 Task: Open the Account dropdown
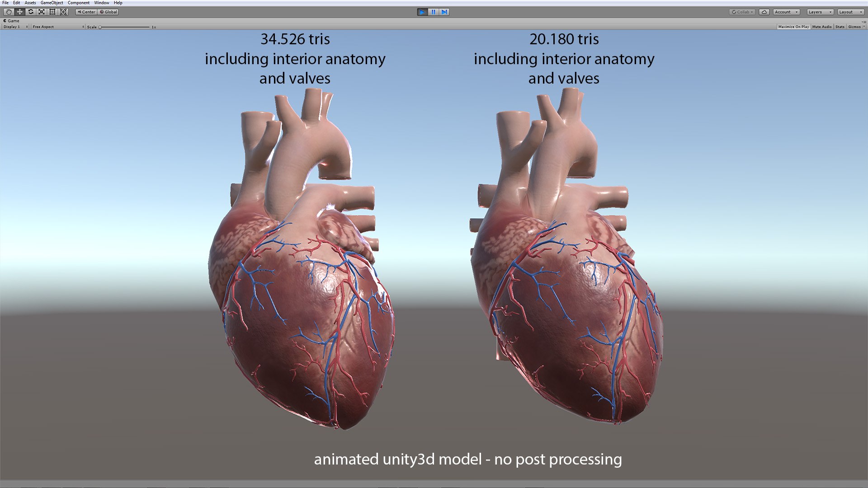[786, 12]
